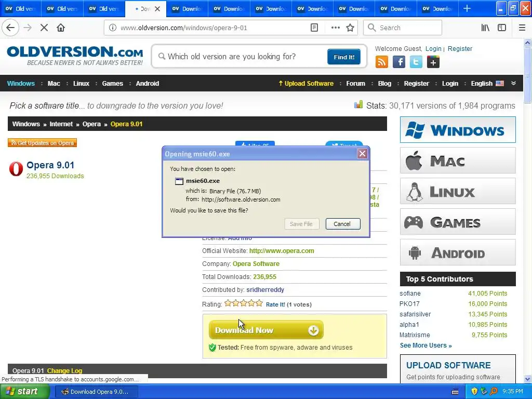532x399 pixels.
Task: Open the http://www.opera.com official website link
Action: 282,251
